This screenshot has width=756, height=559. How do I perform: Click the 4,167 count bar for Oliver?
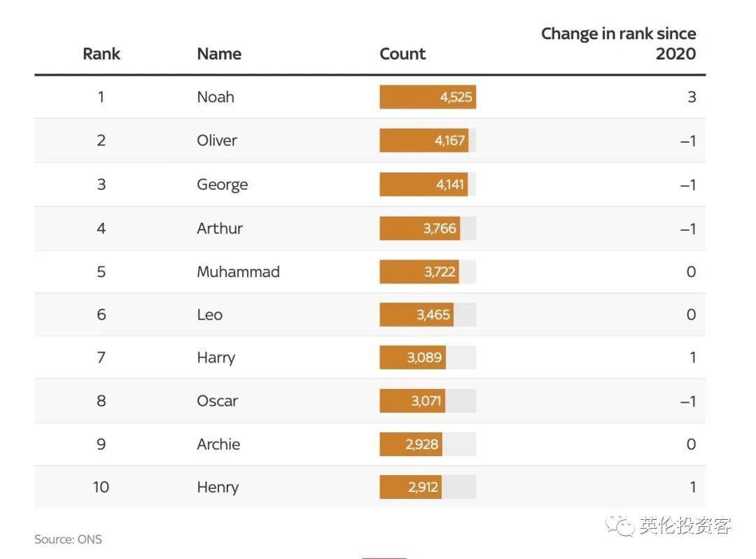423,141
